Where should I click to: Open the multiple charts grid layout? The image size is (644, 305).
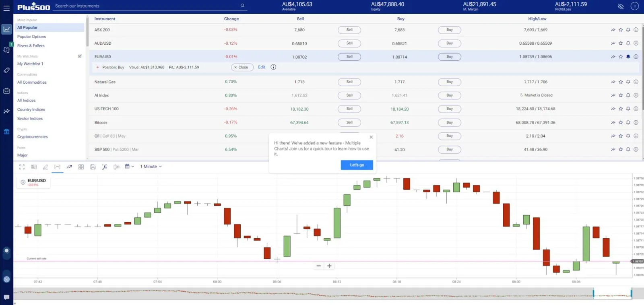81,167
